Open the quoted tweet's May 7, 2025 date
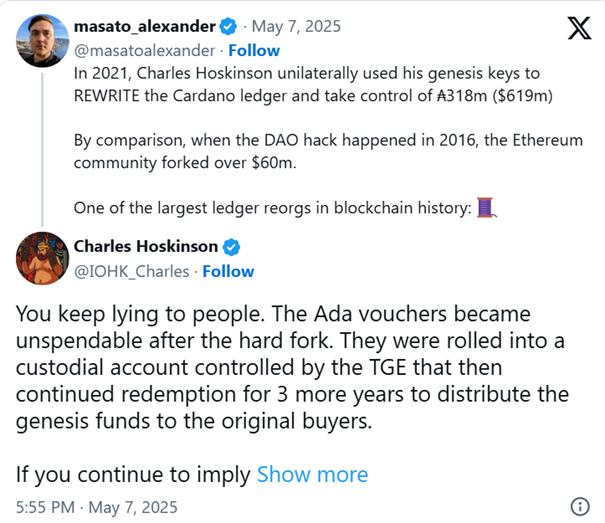The image size is (605, 523). pyautogui.click(x=296, y=27)
